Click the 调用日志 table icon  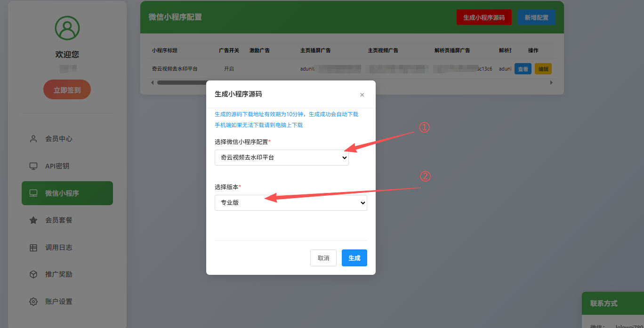pyautogui.click(x=33, y=248)
